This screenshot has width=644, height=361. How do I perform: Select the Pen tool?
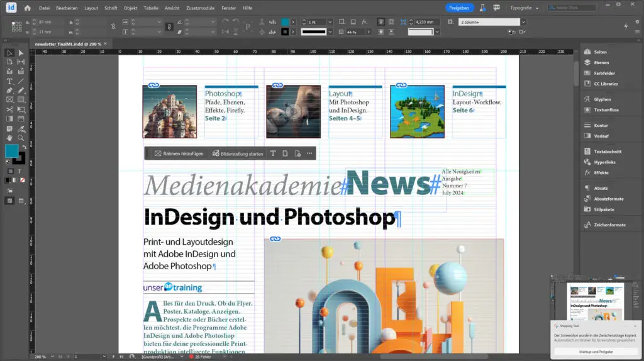click(9, 91)
